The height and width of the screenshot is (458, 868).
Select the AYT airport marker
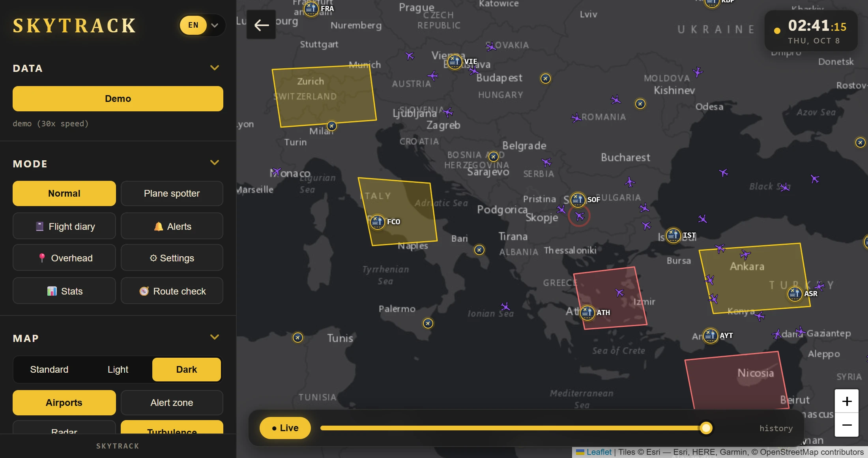pyautogui.click(x=711, y=335)
